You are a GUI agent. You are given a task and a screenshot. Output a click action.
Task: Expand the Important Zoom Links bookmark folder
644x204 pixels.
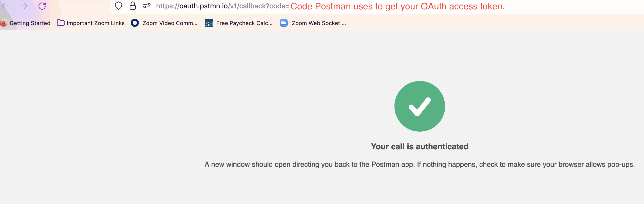pyautogui.click(x=96, y=23)
